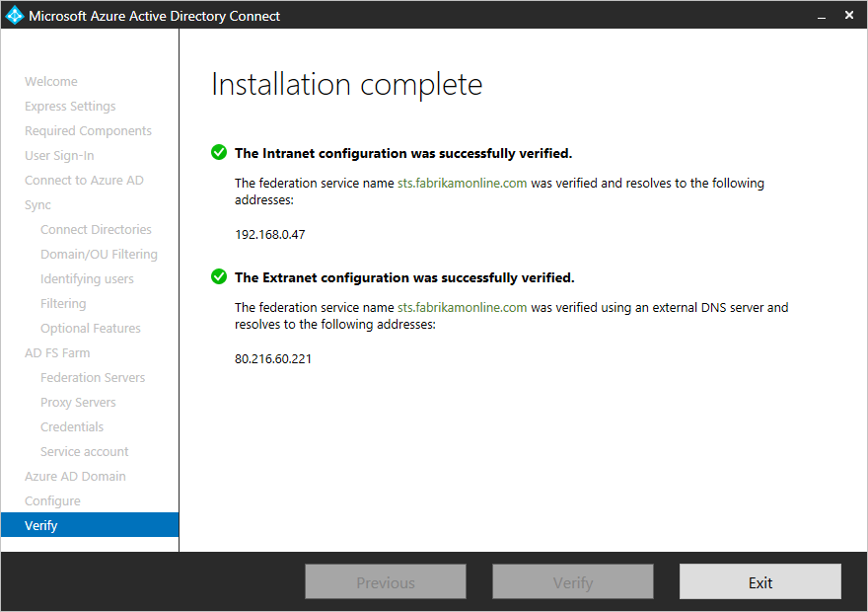This screenshot has height=612, width=868.
Task: Select Domain/OU Filtering sub-step
Action: 99,255
